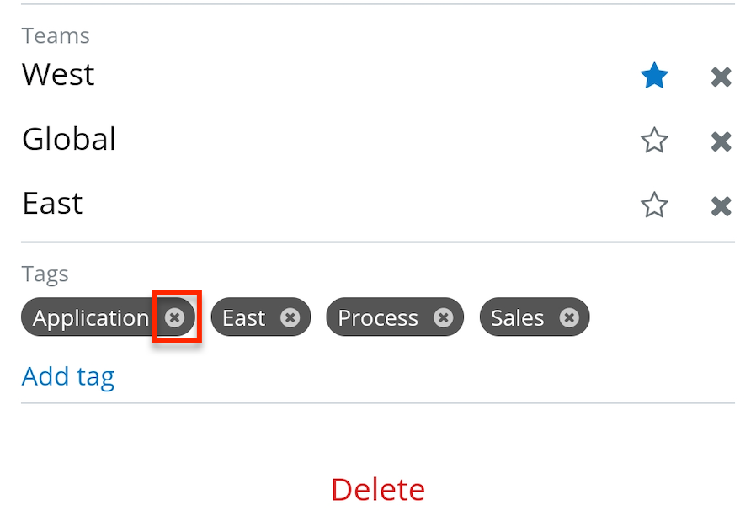This screenshot has width=756, height=532.
Task: Set East team as primary using star
Action: coord(654,205)
